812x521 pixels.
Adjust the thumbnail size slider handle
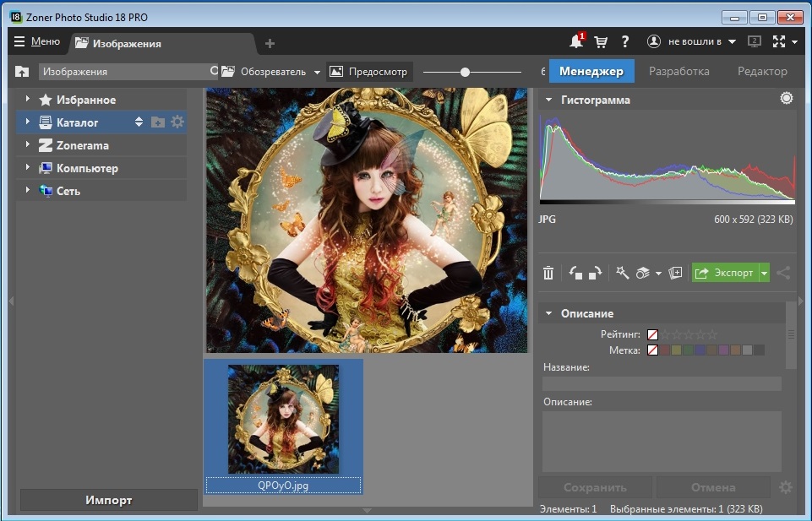(x=465, y=73)
